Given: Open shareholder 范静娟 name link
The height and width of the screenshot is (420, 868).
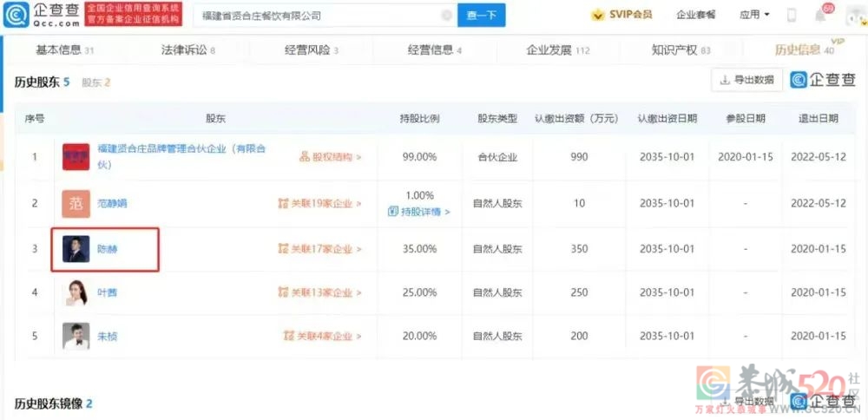Looking at the screenshot, I should tap(112, 204).
